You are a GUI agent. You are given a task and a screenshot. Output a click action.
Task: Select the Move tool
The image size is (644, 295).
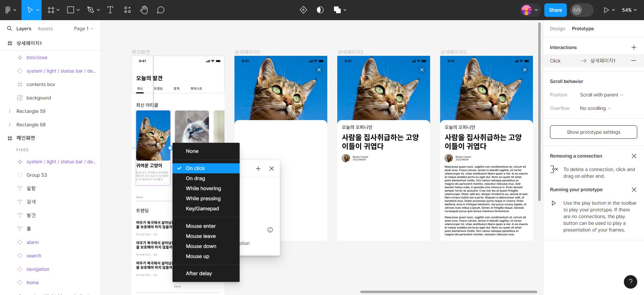pos(30,10)
